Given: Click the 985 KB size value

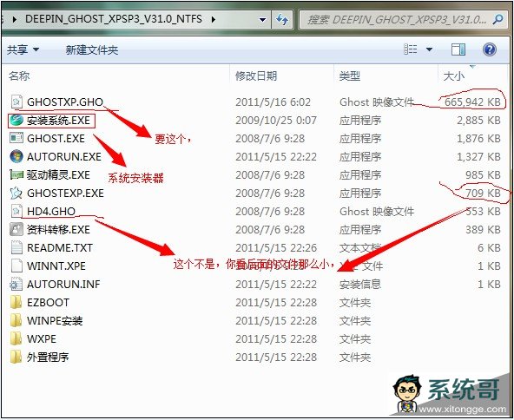Looking at the screenshot, I should click(x=484, y=175).
